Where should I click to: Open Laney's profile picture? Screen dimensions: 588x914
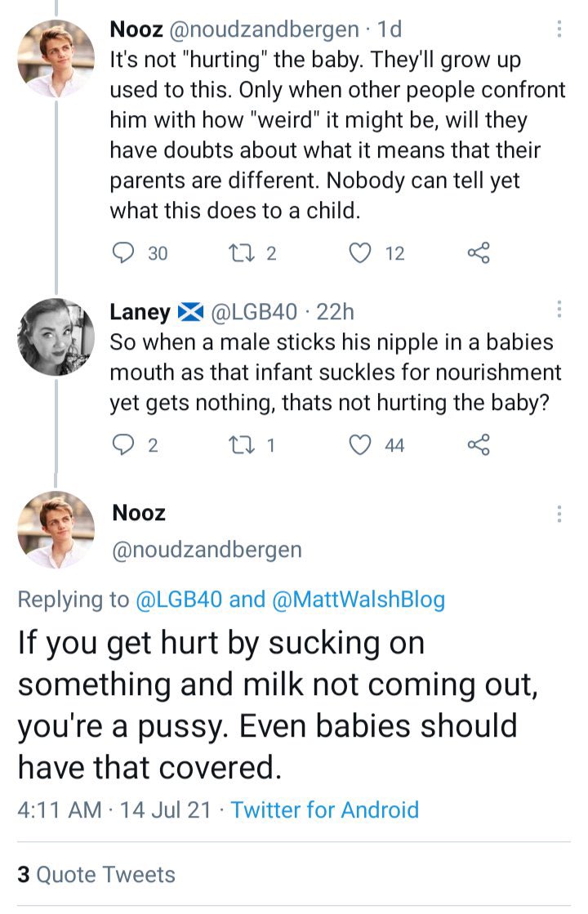[x=56, y=337]
